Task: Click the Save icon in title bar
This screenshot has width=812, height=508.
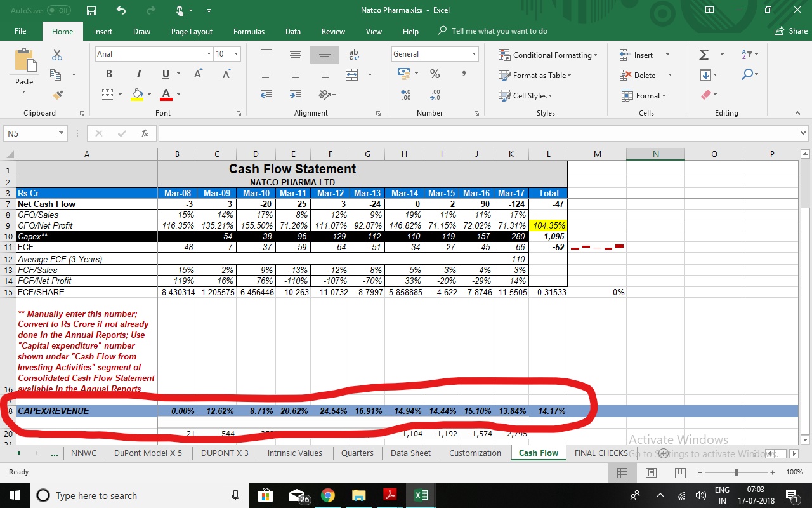Action: (91, 11)
